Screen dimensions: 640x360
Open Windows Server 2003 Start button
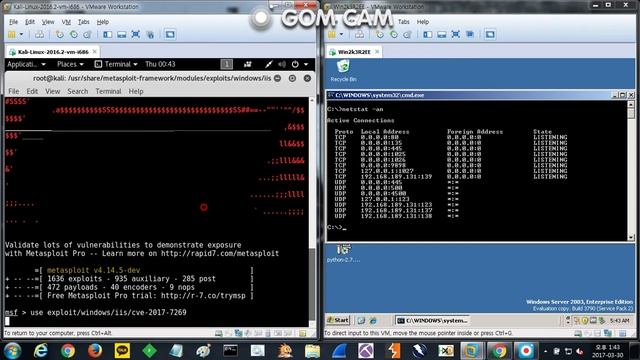coord(338,320)
